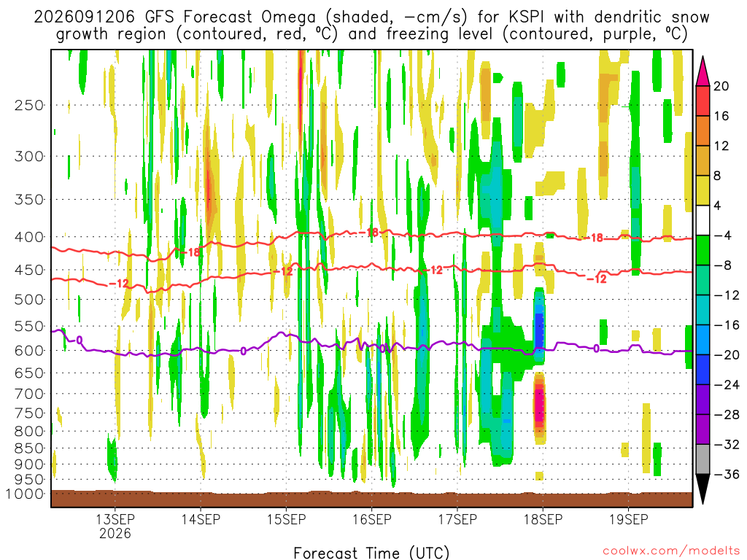Click the 250 pressure level label
Viewport: 747px width, 560px height.
[x=29, y=105]
